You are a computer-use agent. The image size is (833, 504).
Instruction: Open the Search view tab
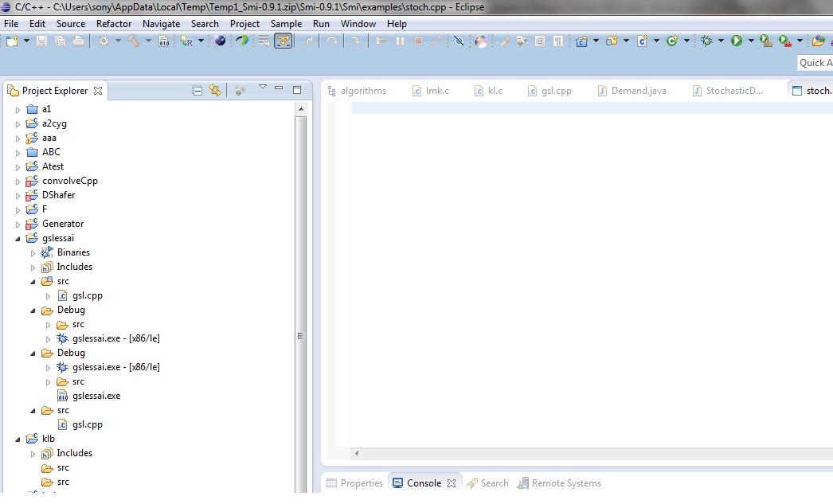[487, 483]
